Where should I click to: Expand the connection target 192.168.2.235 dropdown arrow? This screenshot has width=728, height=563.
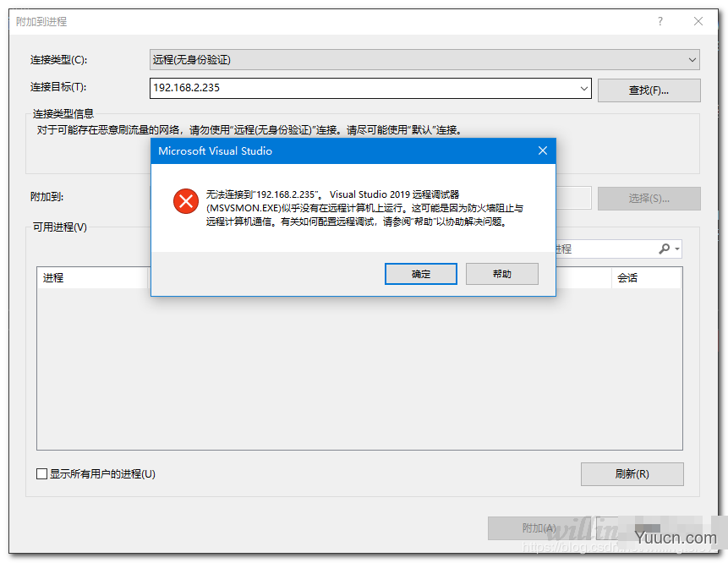(584, 88)
